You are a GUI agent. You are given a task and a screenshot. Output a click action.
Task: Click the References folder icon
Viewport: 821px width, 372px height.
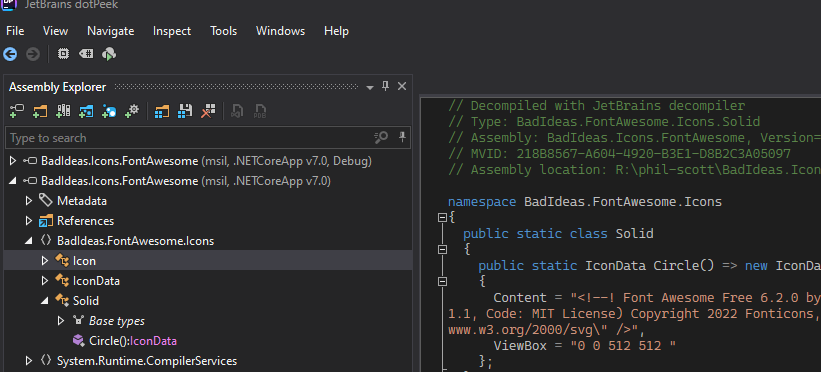pyautogui.click(x=46, y=221)
